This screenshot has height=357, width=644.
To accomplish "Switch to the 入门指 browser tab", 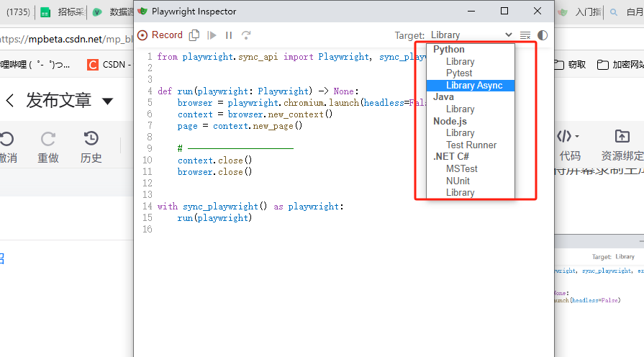I will (x=579, y=12).
